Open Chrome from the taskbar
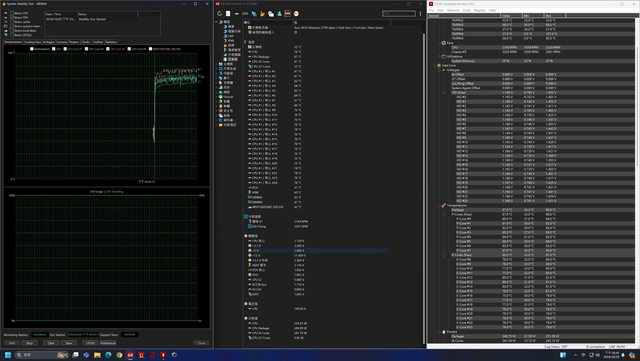Viewport: 640px width, 361px height. (119, 355)
